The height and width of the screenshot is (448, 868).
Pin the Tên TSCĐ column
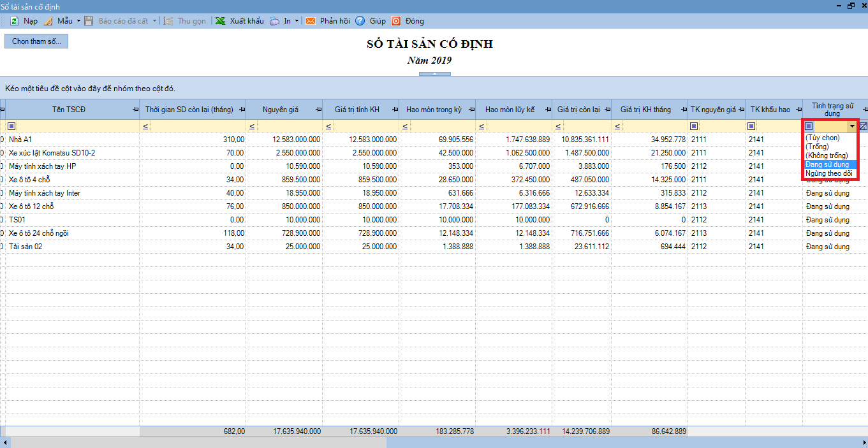coord(135,110)
